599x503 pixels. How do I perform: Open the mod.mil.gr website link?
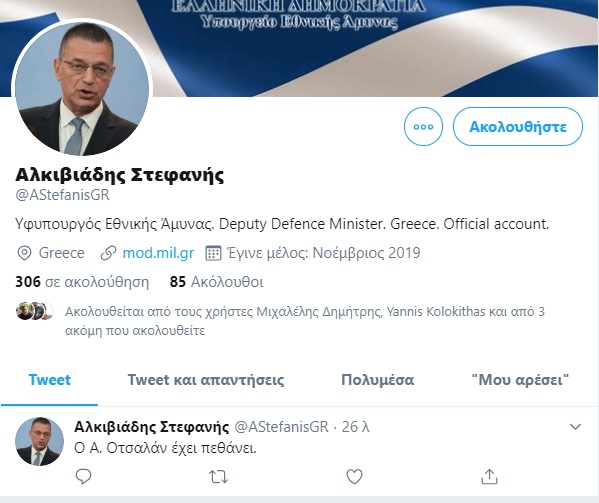point(158,253)
